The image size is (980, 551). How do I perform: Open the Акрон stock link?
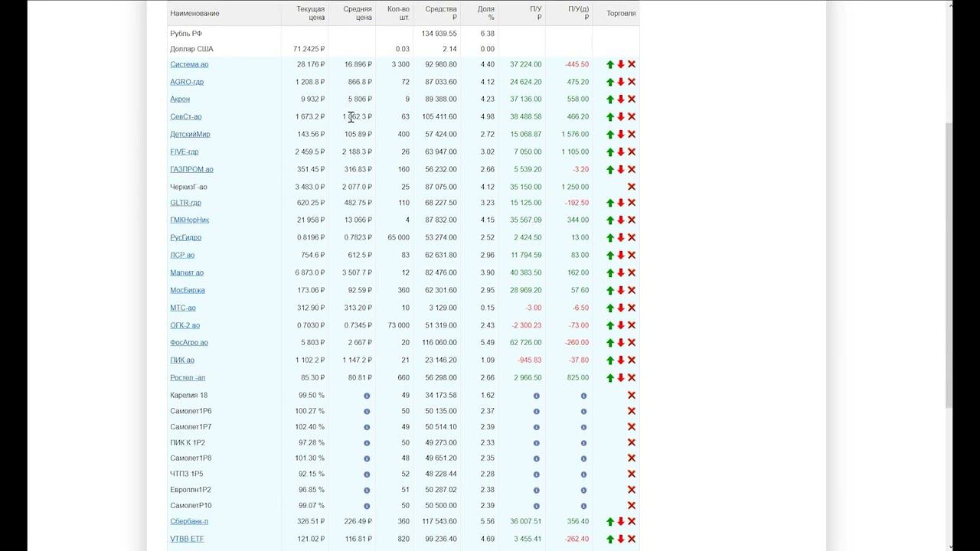(x=180, y=99)
